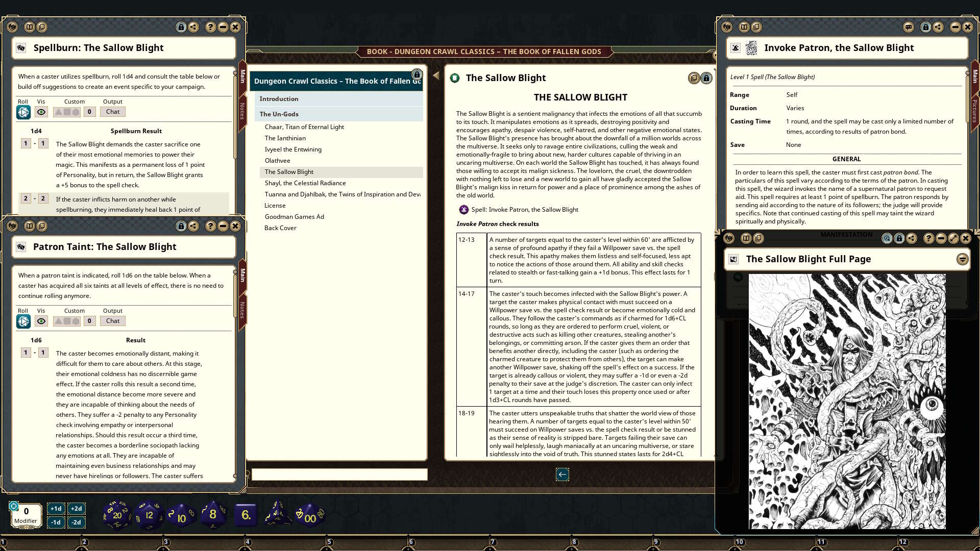Image resolution: width=980 pixels, height=551 pixels.
Task: Roll the d20 die in the dice tray
Action: [117, 514]
